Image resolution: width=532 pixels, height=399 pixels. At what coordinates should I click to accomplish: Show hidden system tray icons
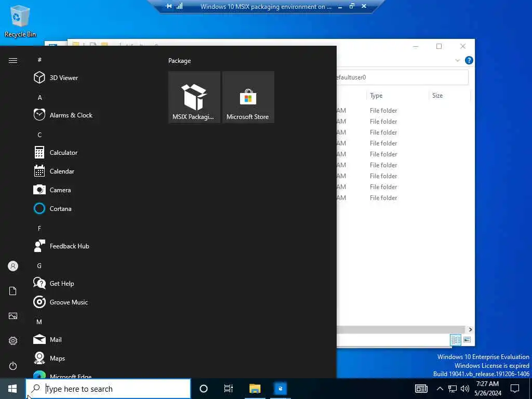(440, 389)
